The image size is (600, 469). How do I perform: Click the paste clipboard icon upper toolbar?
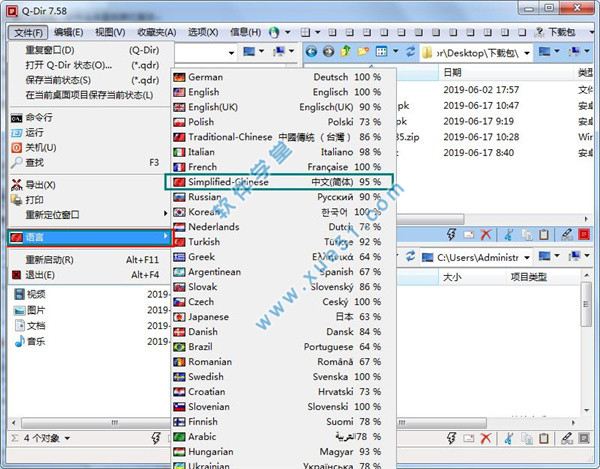point(543,234)
